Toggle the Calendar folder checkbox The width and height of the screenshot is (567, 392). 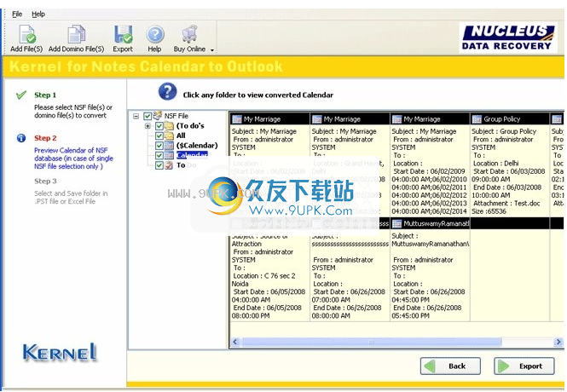159,155
